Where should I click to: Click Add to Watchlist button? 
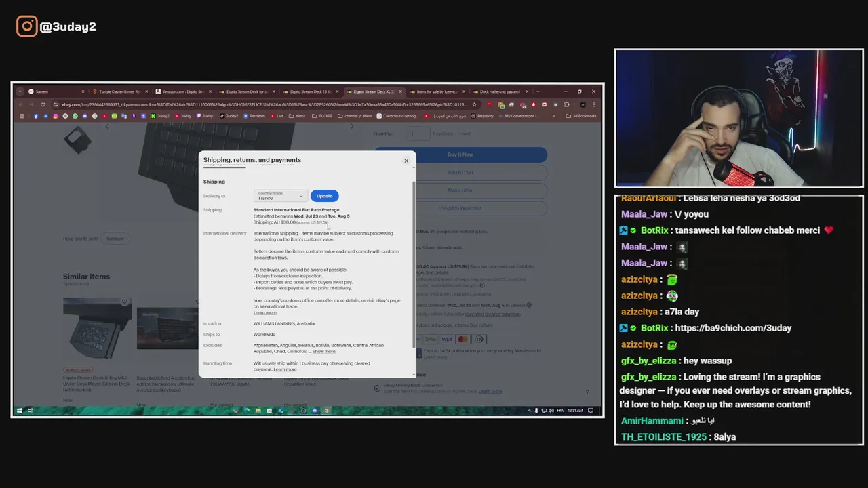(460, 208)
